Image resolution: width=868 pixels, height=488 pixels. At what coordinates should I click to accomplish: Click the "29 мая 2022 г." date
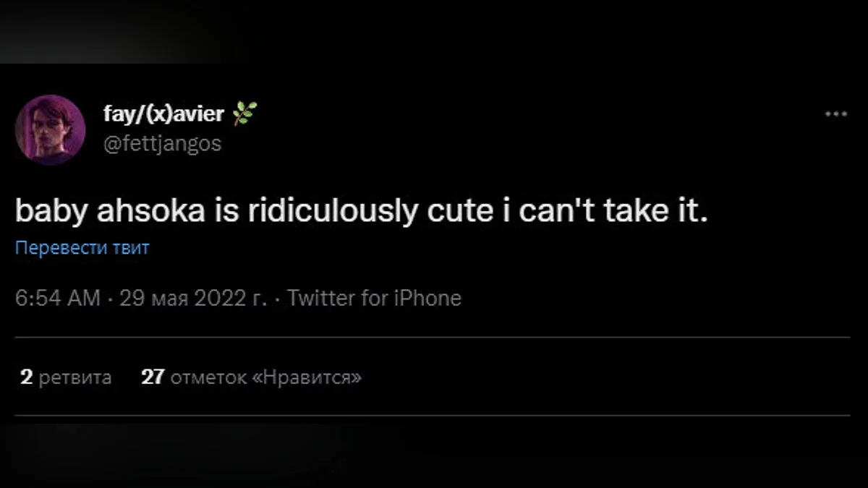193,299
